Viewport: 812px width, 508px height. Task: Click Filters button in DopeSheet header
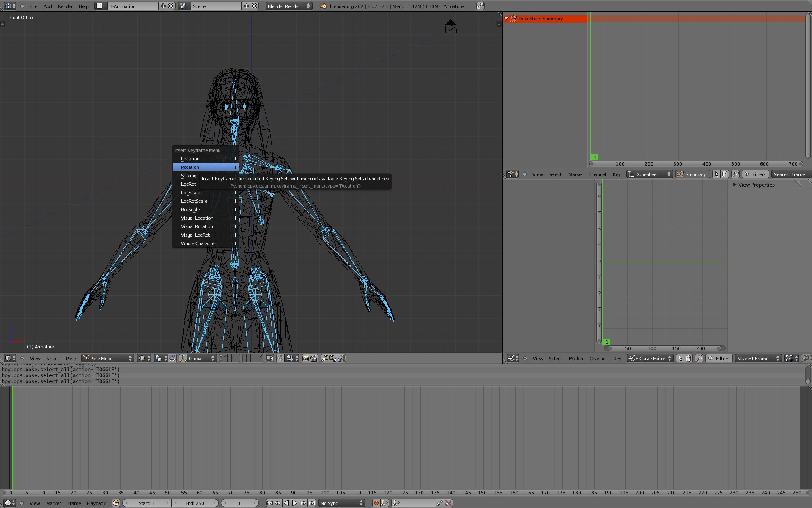(756, 174)
